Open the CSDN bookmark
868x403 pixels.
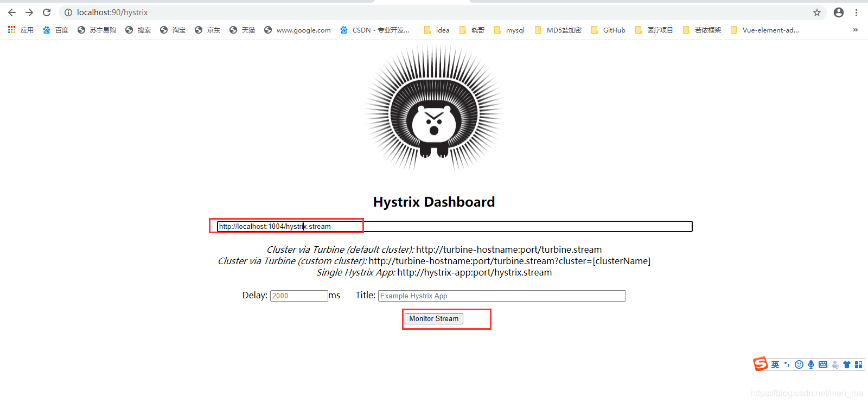point(375,30)
